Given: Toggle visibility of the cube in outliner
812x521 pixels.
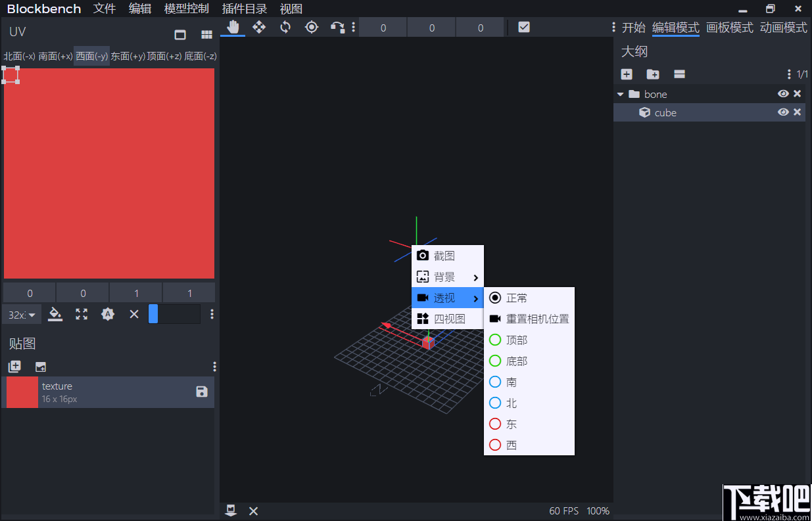Looking at the screenshot, I should [x=783, y=112].
